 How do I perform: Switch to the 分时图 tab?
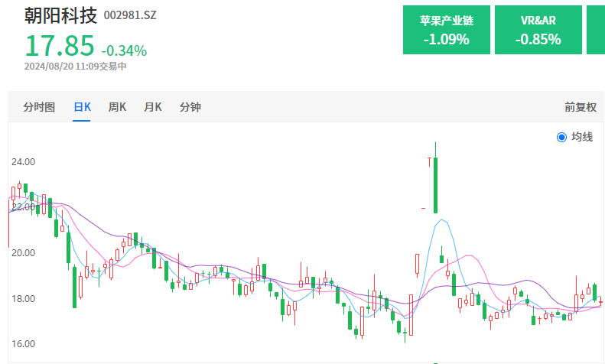(39, 107)
